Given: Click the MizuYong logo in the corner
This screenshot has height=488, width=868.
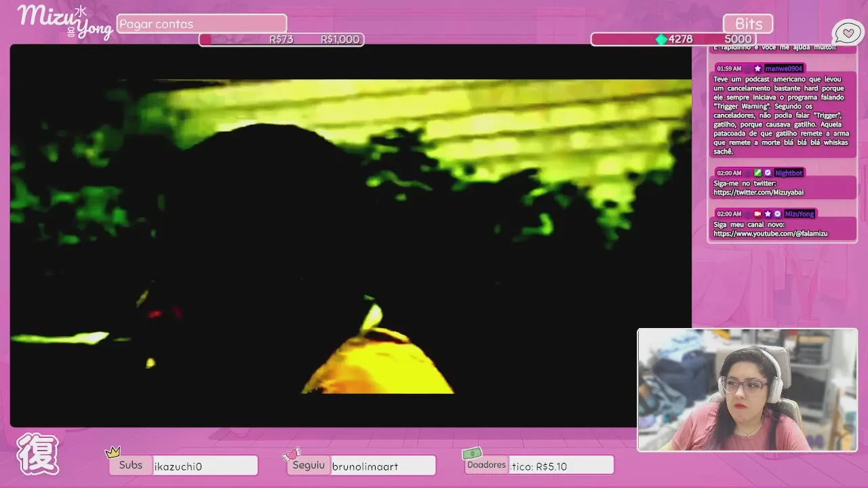Looking at the screenshot, I should 64,22.
